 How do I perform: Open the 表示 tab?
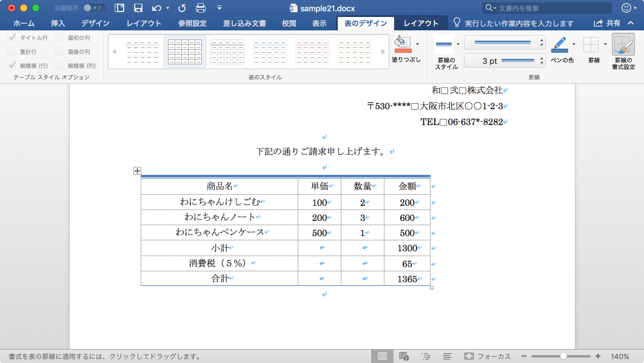[319, 24]
